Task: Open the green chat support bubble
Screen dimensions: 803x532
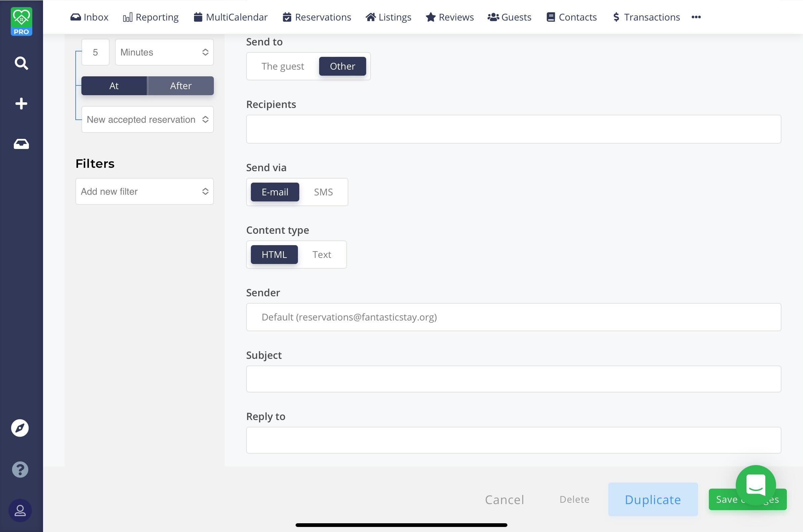Action: [756, 485]
